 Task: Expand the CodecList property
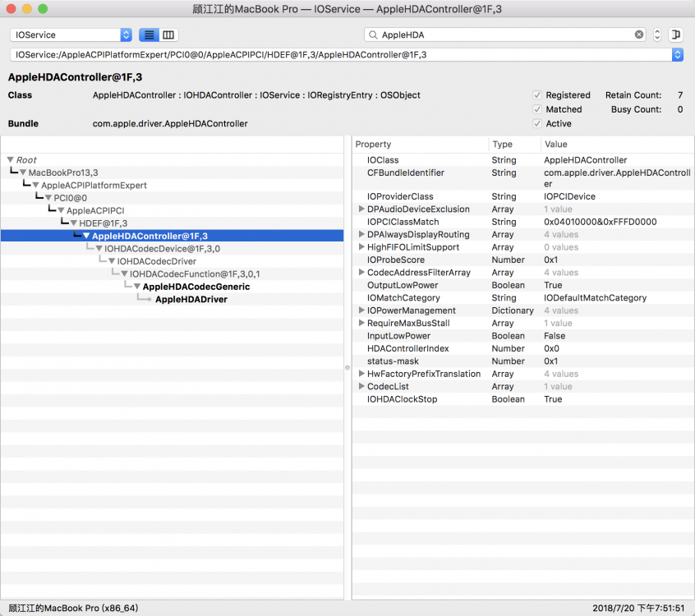[361, 387]
